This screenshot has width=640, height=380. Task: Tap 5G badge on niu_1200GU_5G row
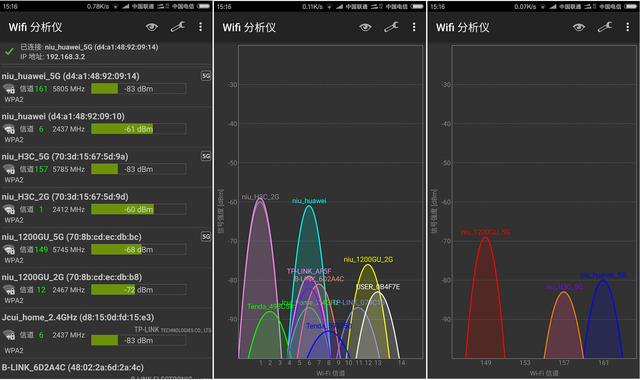206,237
